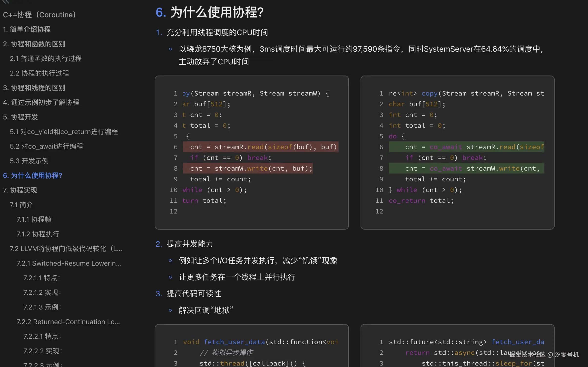Click list item 提高并发能力
The image size is (588, 367).
point(190,244)
